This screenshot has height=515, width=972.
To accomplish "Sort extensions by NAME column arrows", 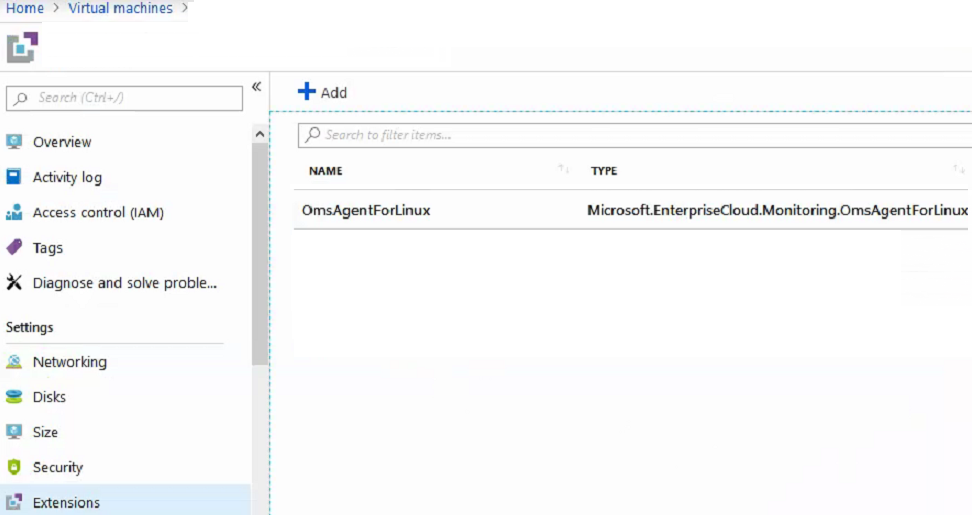I will click(563, 170).
